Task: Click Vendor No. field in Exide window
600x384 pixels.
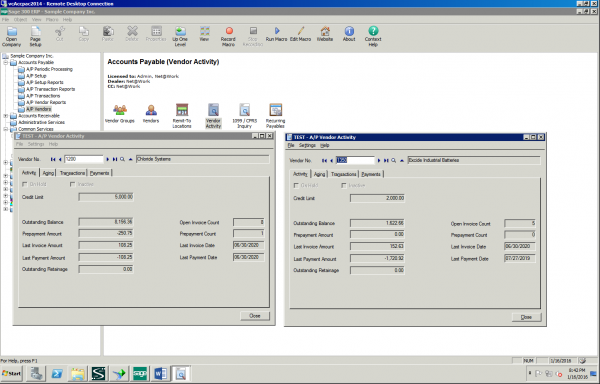Action: (x=355, y=160)
